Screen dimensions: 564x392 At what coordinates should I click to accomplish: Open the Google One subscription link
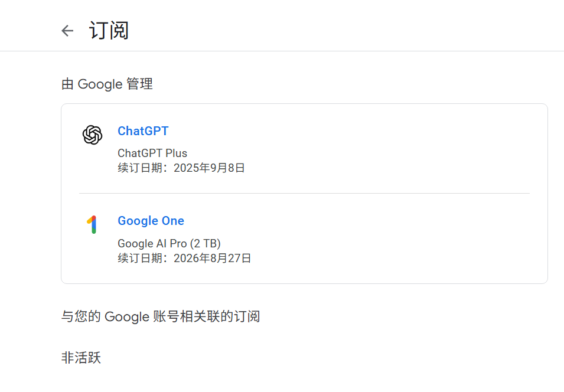click(151, 221)
